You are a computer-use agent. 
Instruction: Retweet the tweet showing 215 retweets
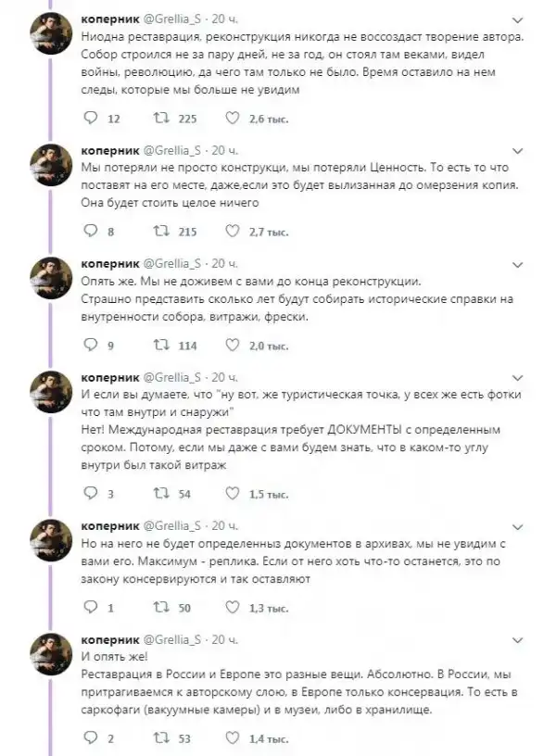[x=160, y=232]
